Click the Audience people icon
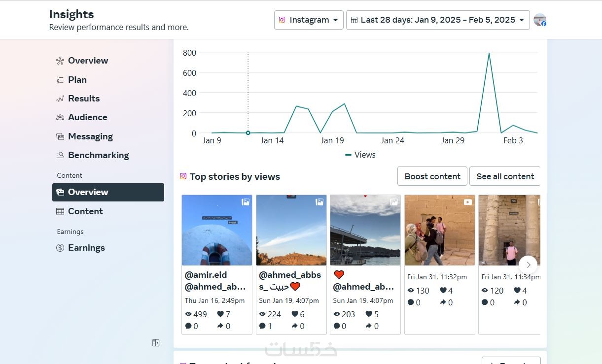Screen dimensions: 602x364 [x=60, y=117]
